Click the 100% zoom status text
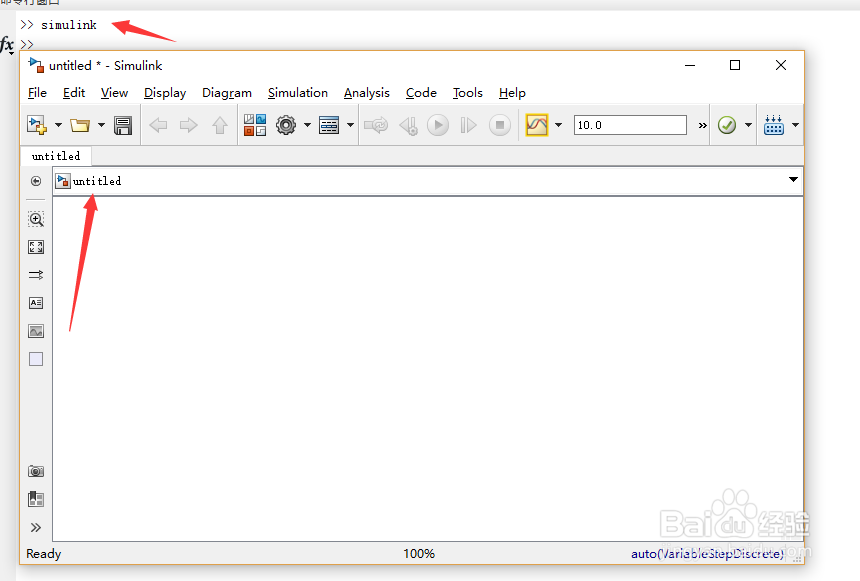This screenshot has width=860, height=581. tap(419, 554)
